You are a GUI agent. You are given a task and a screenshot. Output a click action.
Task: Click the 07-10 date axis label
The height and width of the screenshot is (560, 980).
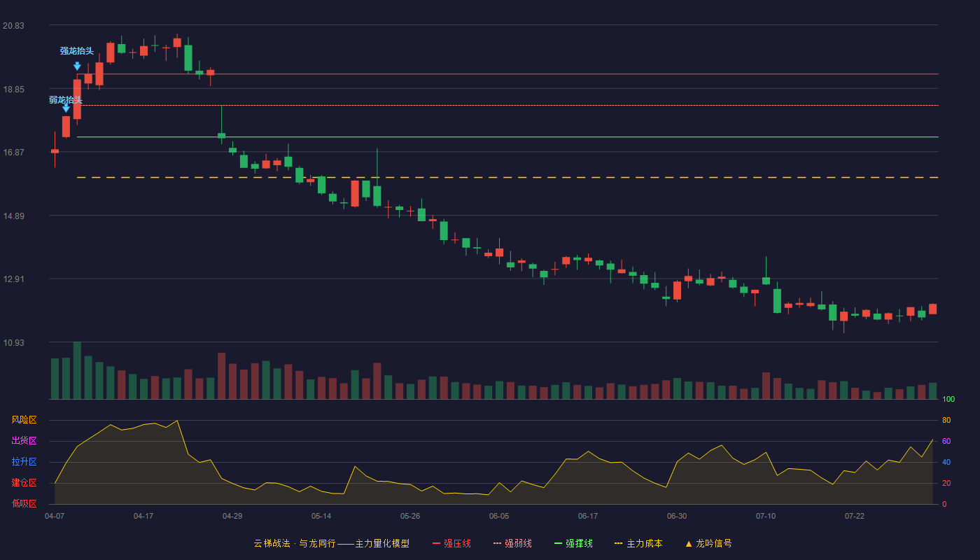766,516
